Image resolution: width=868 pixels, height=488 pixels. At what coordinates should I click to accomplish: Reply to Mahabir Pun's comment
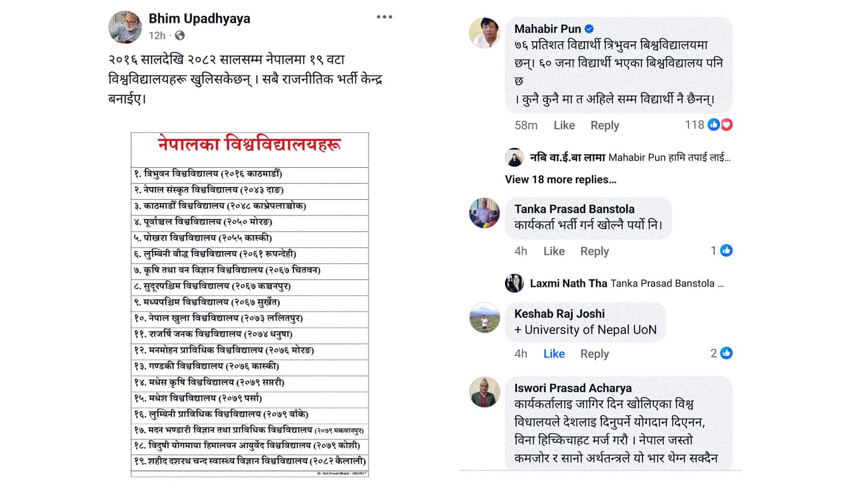click(604, 125)
